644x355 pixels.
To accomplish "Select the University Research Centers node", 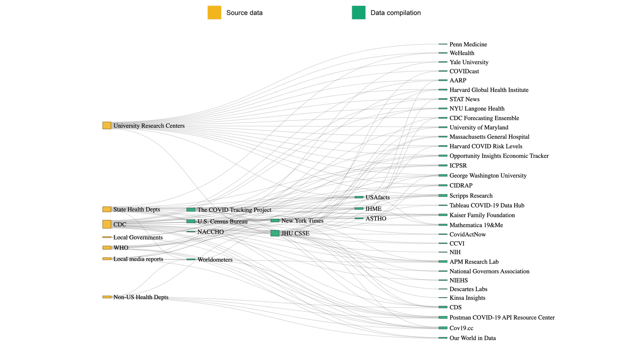I will 107,126.
